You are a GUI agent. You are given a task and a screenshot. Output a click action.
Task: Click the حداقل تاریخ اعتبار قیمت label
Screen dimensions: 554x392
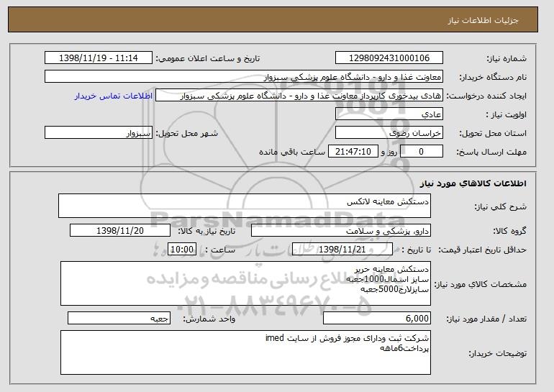click(x=483, y=250)
